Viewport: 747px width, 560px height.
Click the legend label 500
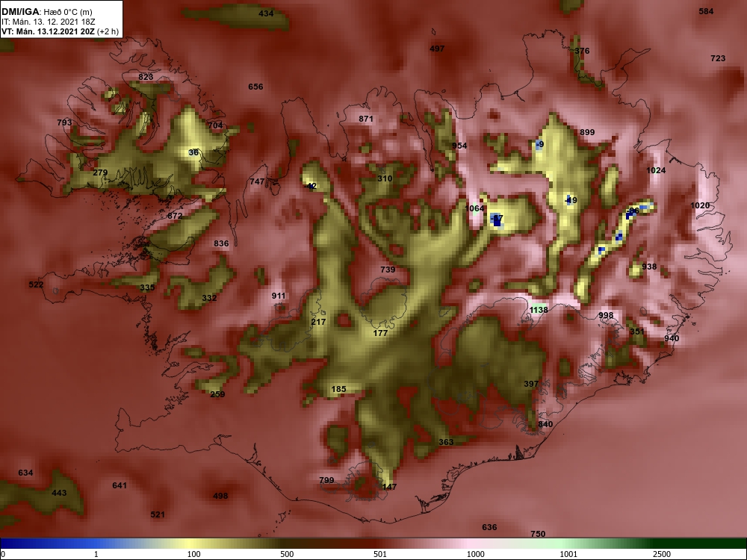287,554
